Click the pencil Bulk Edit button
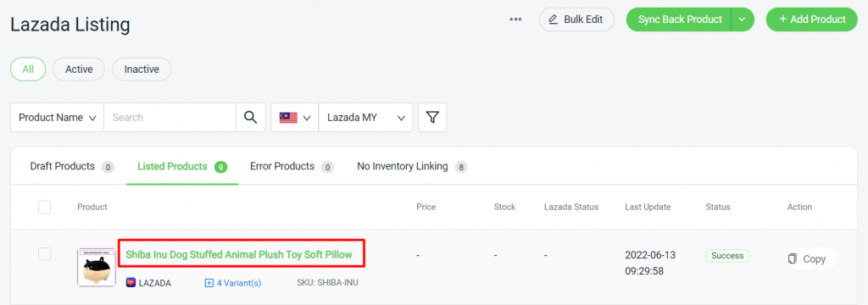Screen dimensions: 868x305 pos(576,19)
